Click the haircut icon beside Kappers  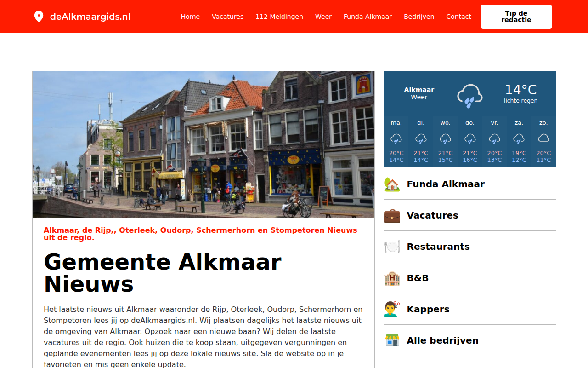[x=392, y=309]
